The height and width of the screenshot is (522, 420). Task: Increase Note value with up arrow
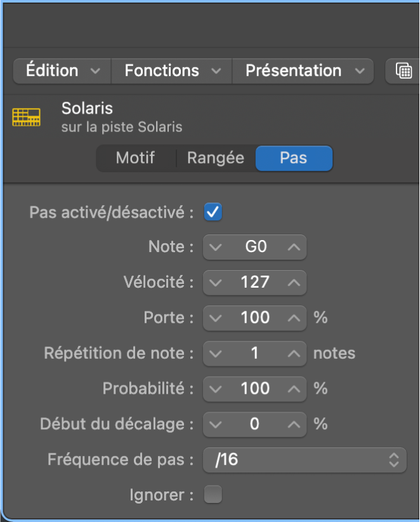pyautogui.click(x=294, y=247)
